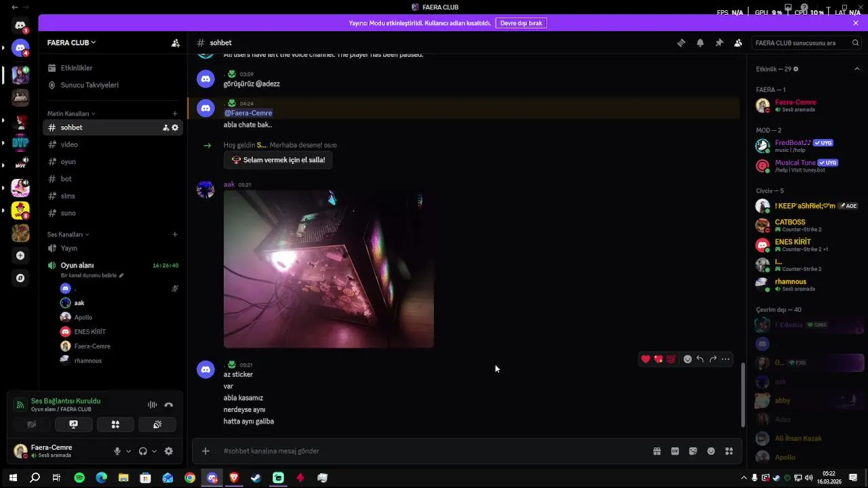Toggle the member list icon
Screen dimensions: 868x488
pyautogui.click(x=738, y=43)
